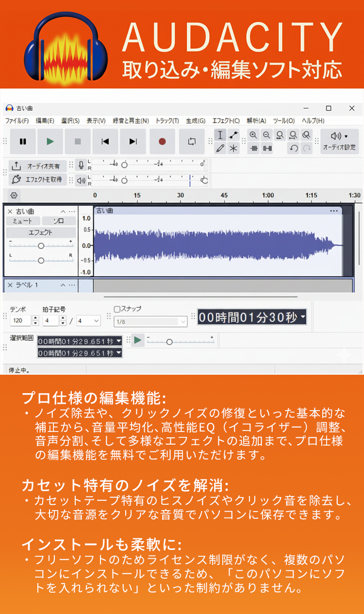Open the 1/8 snap value dropdown
This screenshot has width=364, height=614.
click(183, 321)
